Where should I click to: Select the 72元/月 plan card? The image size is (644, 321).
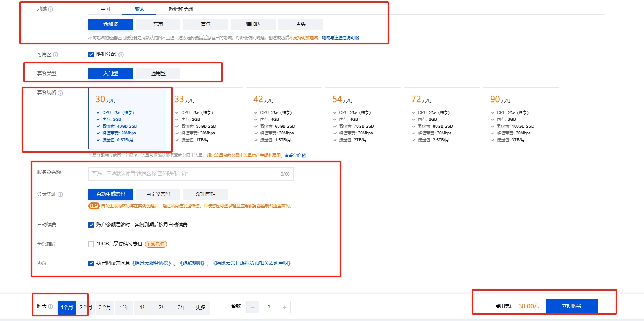(x=442, y=119)
